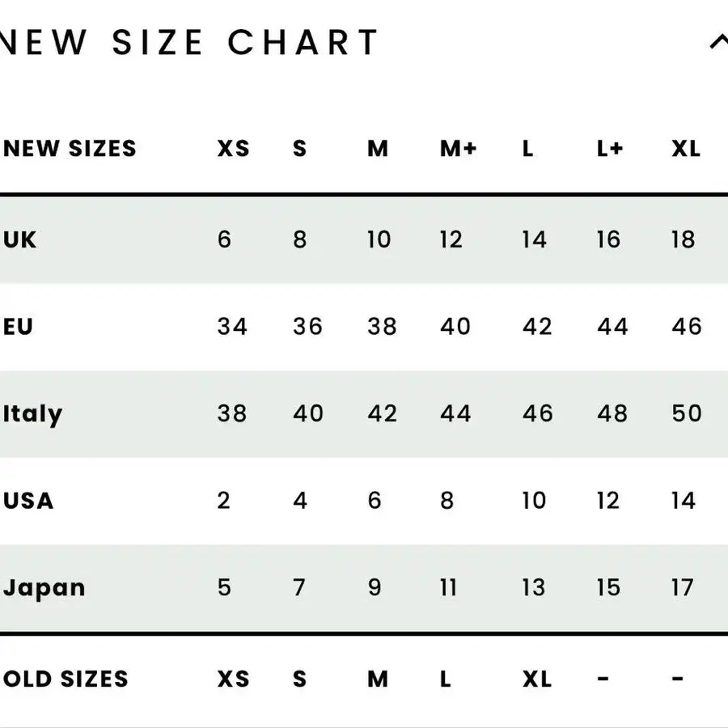Select Japan size 17 cell
This screenshot has width=728, height=728.
click(683, 588)
